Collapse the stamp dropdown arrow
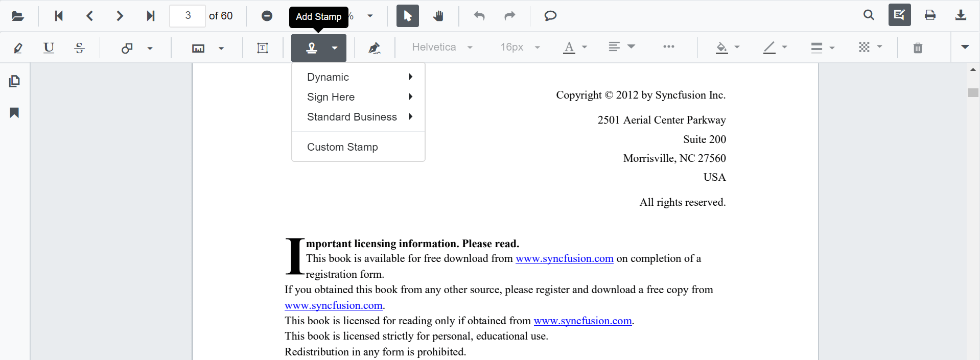Viewport: 980px width, 360px height. coord(335,48)
